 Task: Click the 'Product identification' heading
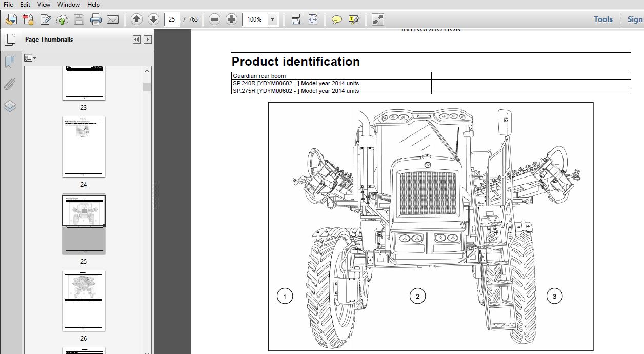coord(296,62)
